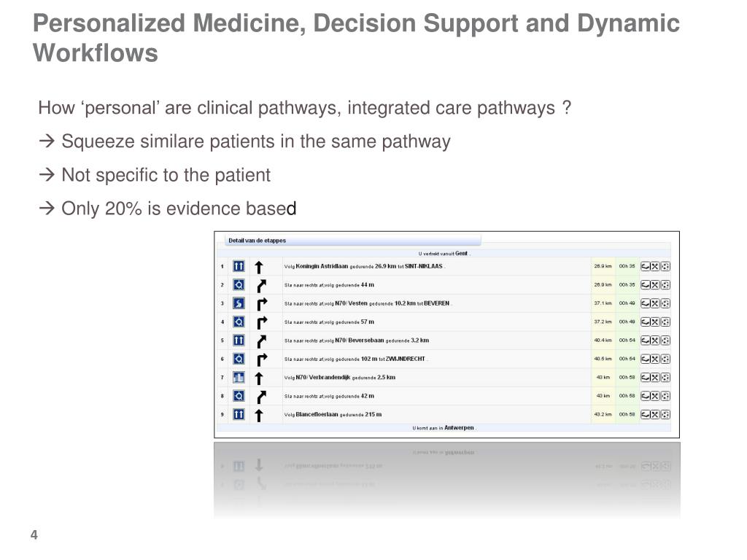Click the turn-right arrow in step 4
The image size is (747, 560).
(x=262, y=322)
